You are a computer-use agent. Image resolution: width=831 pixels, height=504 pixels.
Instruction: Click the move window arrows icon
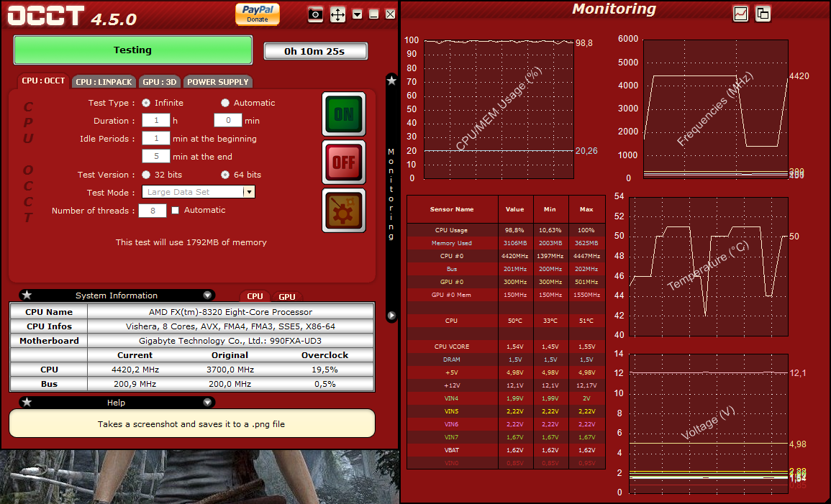pyautogui.click(x=337, y=14)
